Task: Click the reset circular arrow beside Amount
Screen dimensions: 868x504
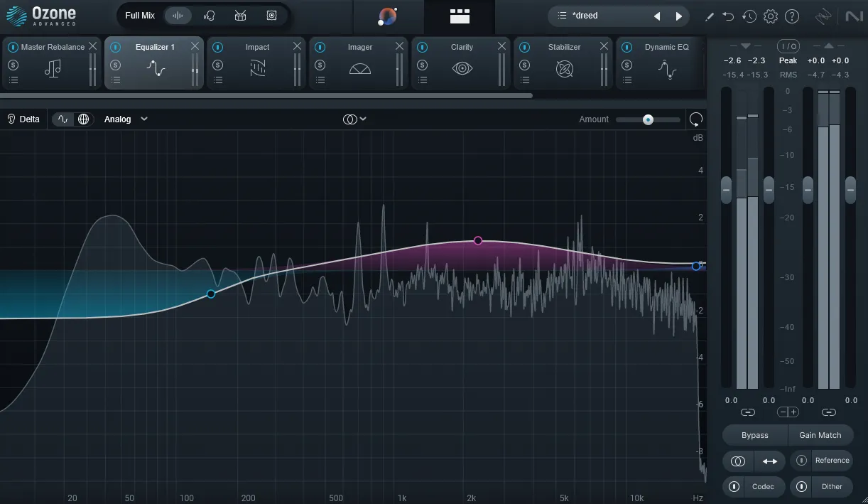Action: [695, 119]
